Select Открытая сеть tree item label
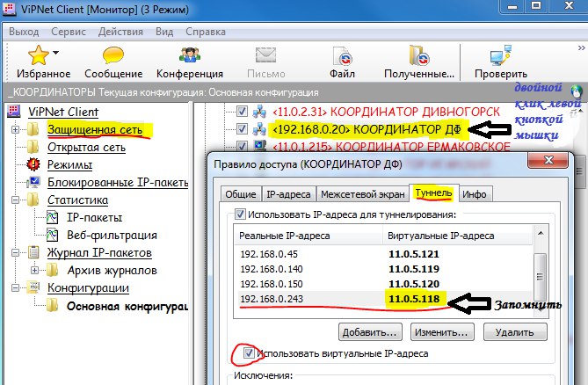Image resolution: width=588 pixels, height=385 pixels. pyautogui.click(x=86, y=148)
